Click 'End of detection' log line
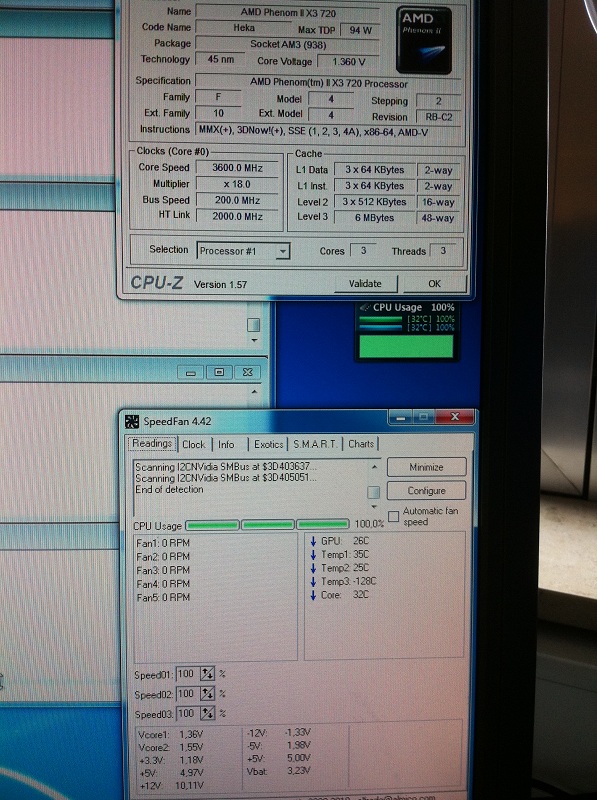The height and width of the screenshot is (800, 597). tap(169, 489)
